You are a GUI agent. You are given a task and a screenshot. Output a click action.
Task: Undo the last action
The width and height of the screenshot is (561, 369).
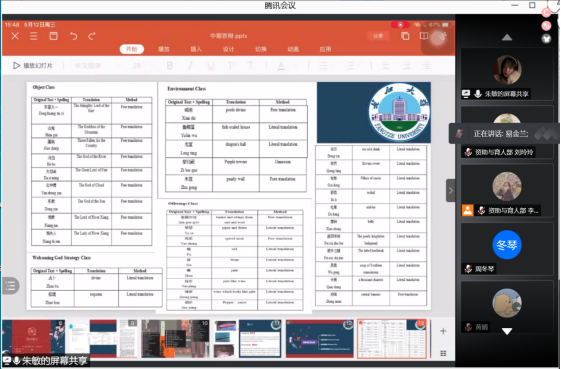click(73, 36)
